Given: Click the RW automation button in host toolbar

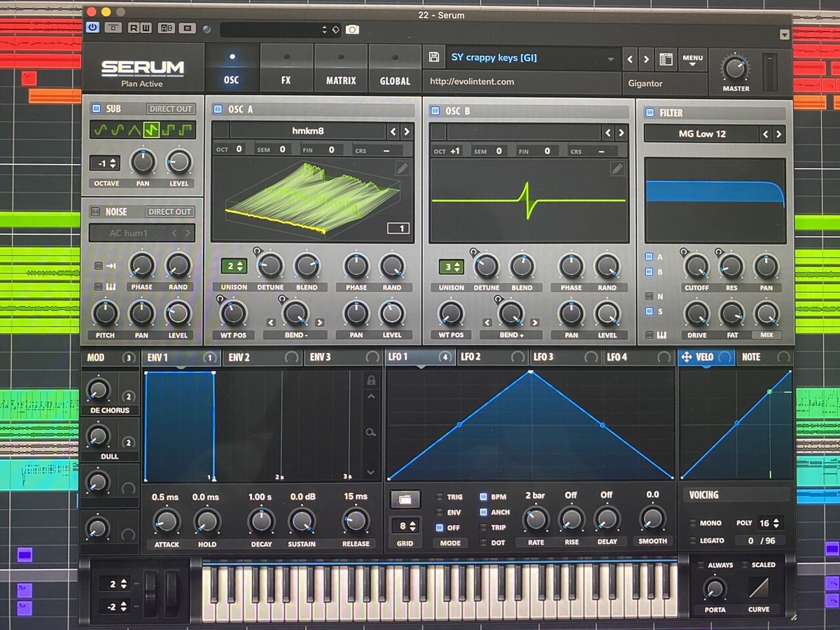Looking at the screenshot, I should (140, 29).
